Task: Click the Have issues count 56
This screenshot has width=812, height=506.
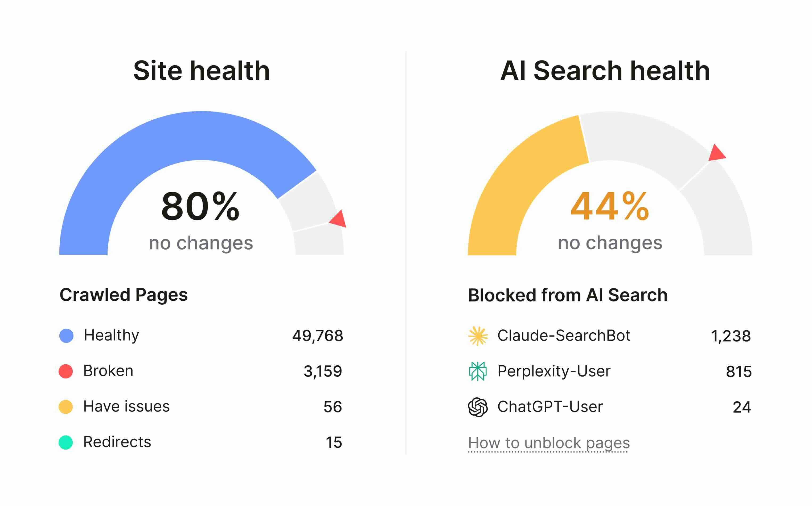Action: point(333,407)
